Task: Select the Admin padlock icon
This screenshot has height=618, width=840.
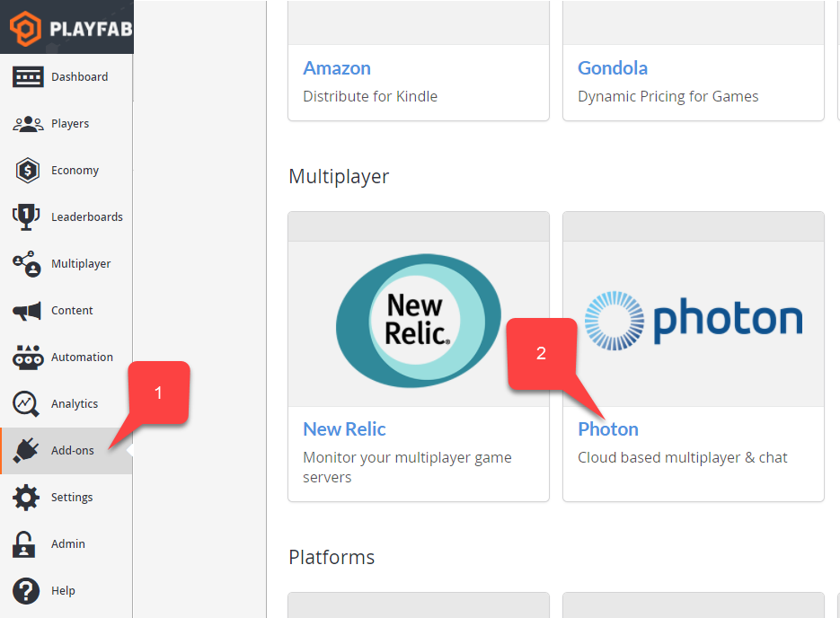Action: pyautogui.click(x=23, y=544)
